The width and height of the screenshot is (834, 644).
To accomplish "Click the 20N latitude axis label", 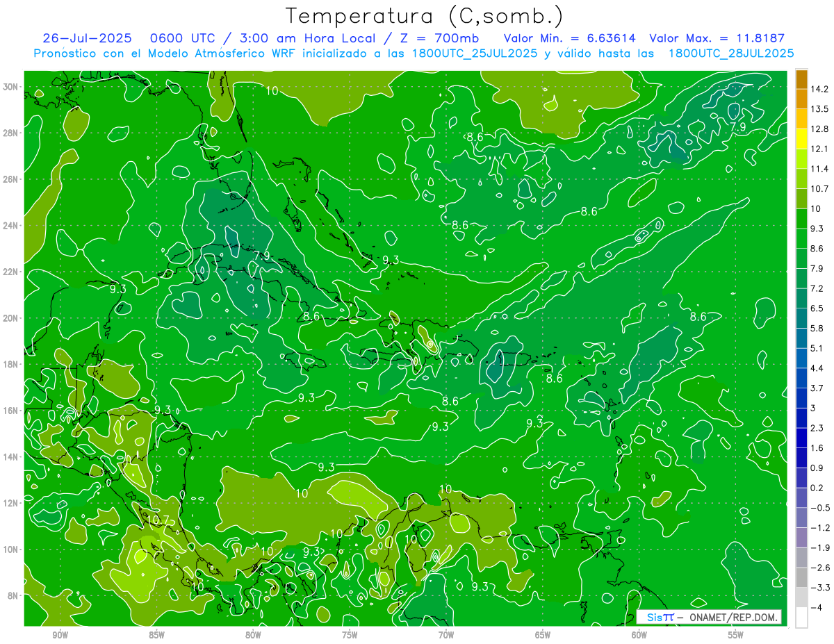I will tap(11, 318).
